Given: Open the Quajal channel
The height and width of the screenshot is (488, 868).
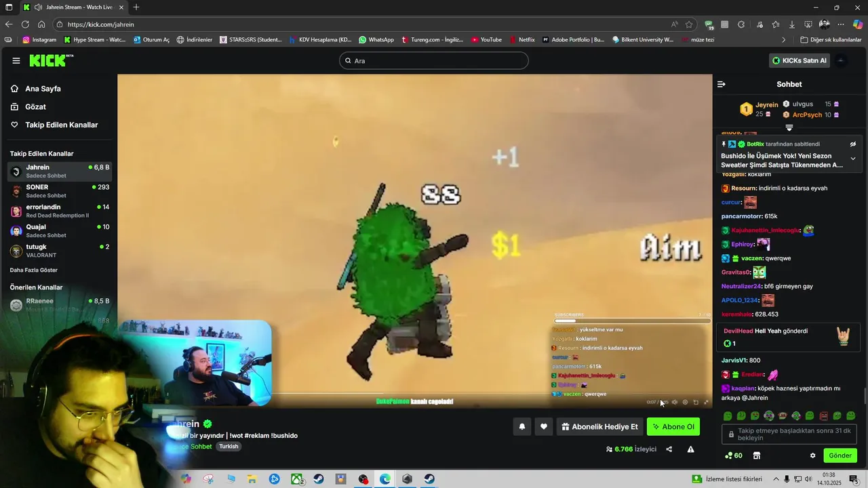Looking at the screenshot, I should (x=60, y=230).
